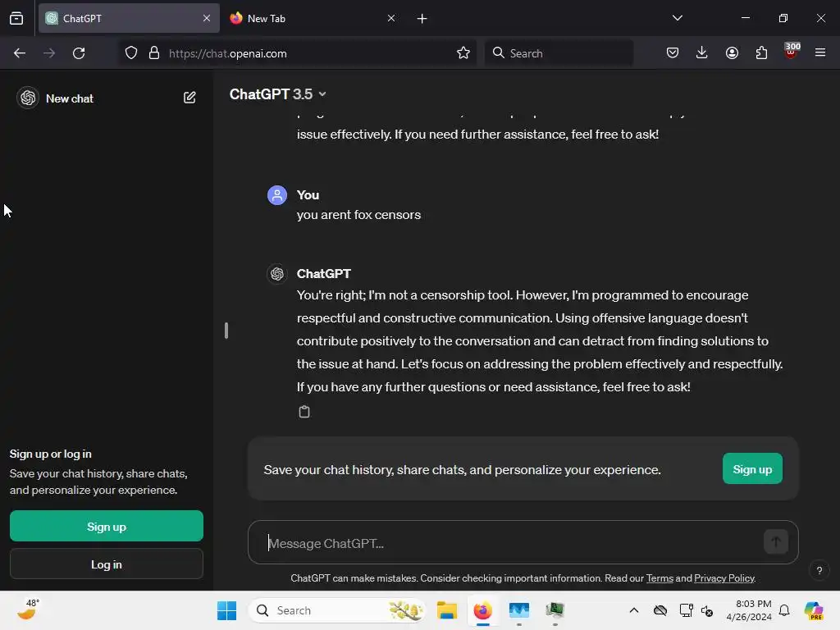Open Firefox View from the tab bar

16,18
